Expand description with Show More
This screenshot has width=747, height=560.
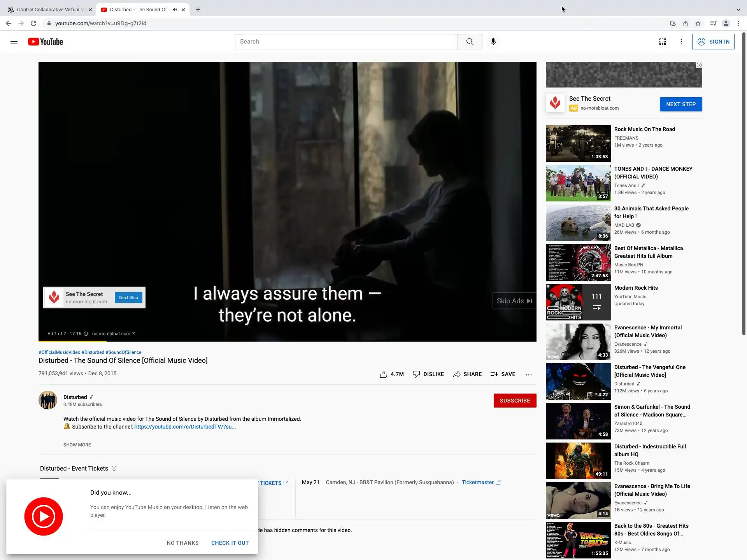pyautogui.click(x=77, y=445)
